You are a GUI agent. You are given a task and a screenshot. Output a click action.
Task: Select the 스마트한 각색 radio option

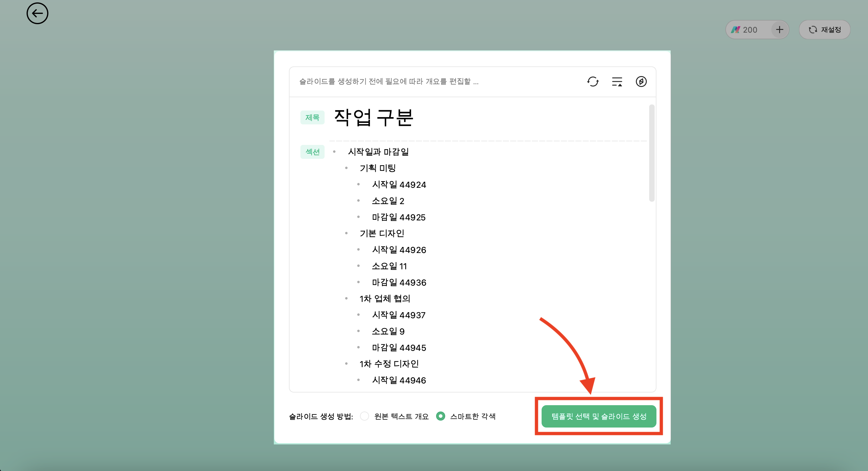click(440, 416)
